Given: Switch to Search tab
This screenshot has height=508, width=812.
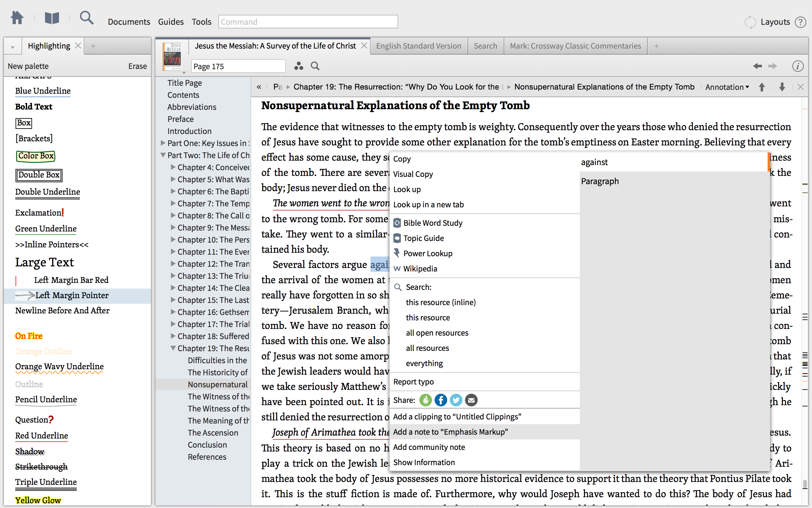Looking at the screenshot, I should click(x=485, y=46).
